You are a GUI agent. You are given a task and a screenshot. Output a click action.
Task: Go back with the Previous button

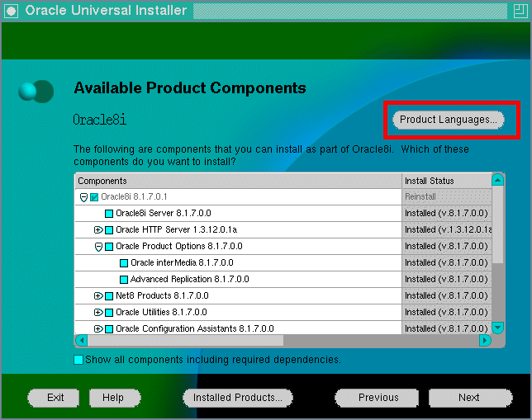coord(377,398)
